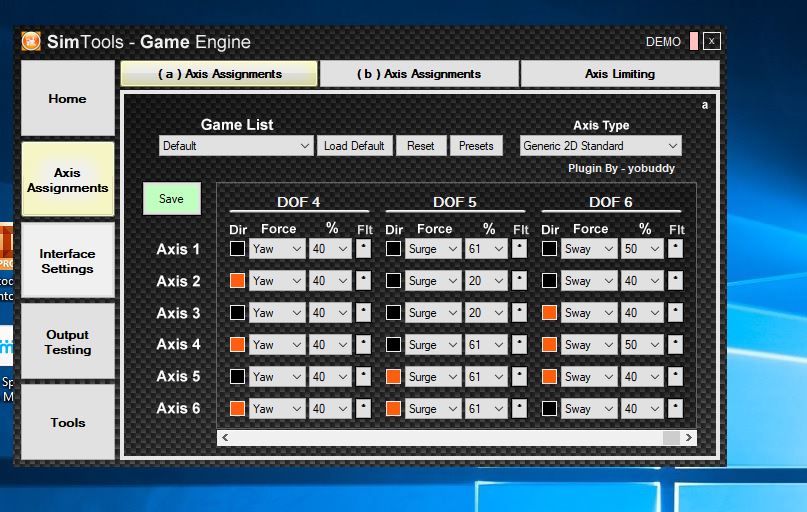Open Axis 3 DOF 6 Force dropdown
This screenshot has height=512, width=807.
[x=589, y=312]
